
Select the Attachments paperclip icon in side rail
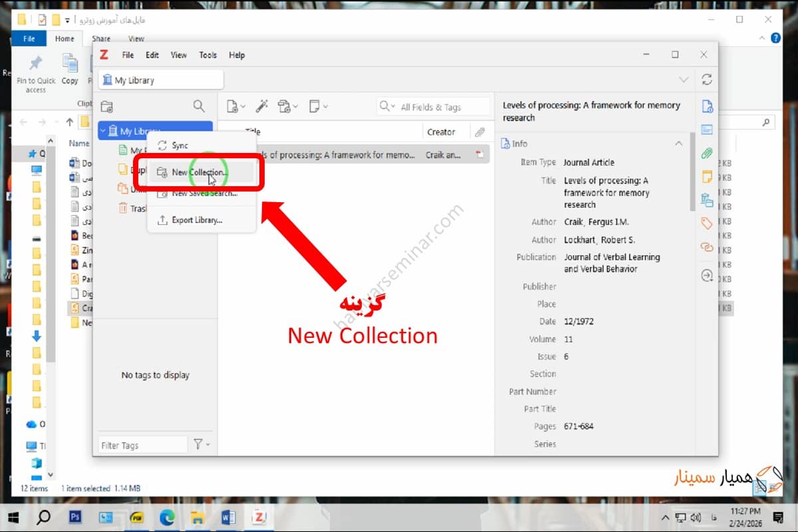(x=707, y=153)
